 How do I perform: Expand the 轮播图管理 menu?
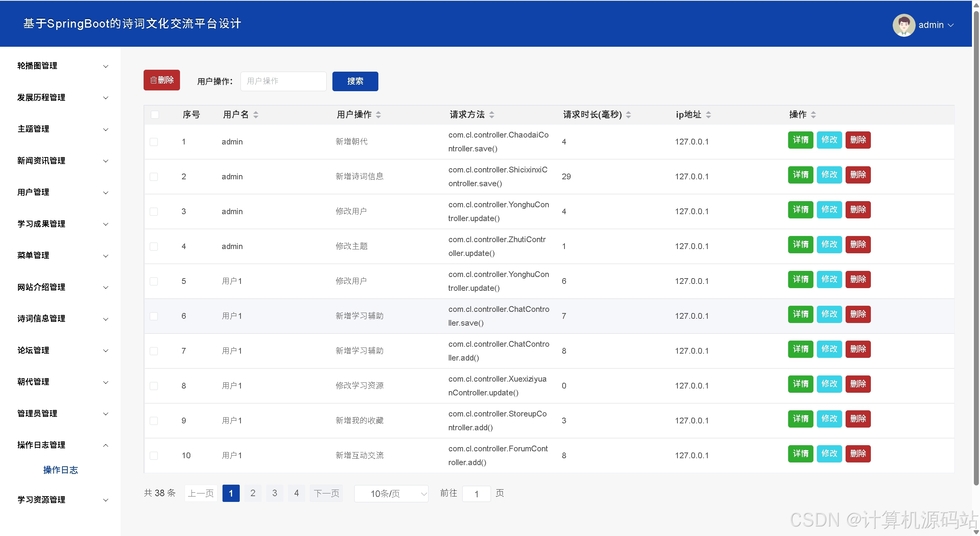click(x=61, y=66)
